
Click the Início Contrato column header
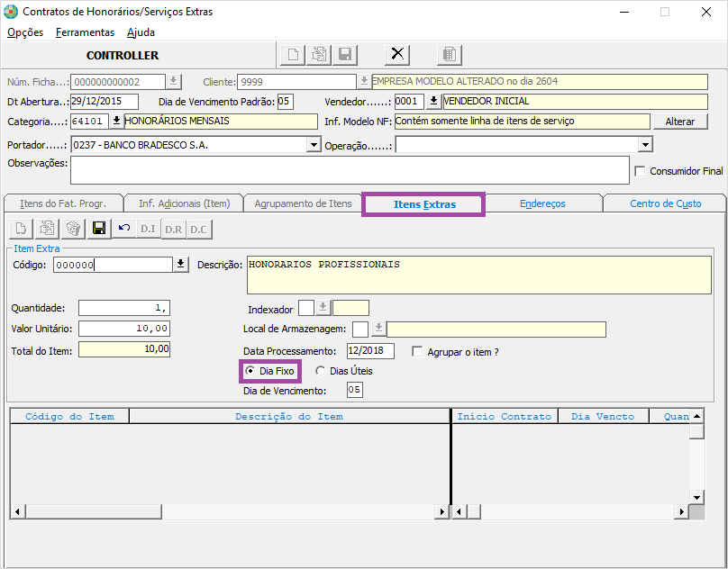click(505, 416)
